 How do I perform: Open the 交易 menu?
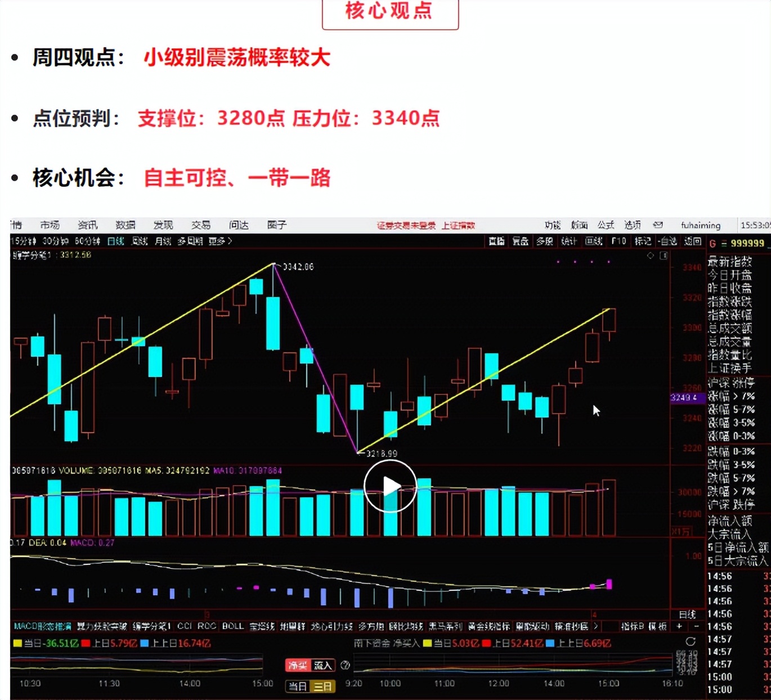coord(201,225)
